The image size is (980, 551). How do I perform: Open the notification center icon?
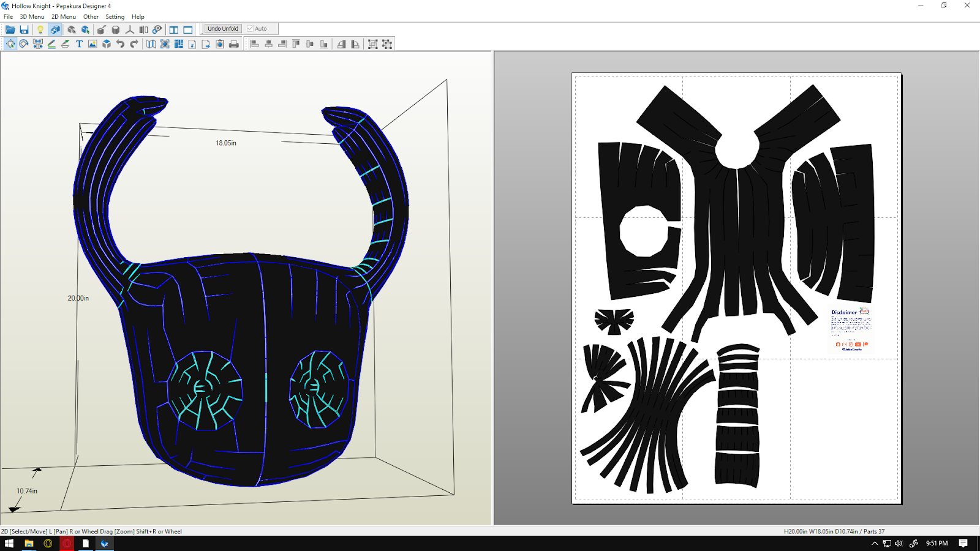click(x=963, y=543)
